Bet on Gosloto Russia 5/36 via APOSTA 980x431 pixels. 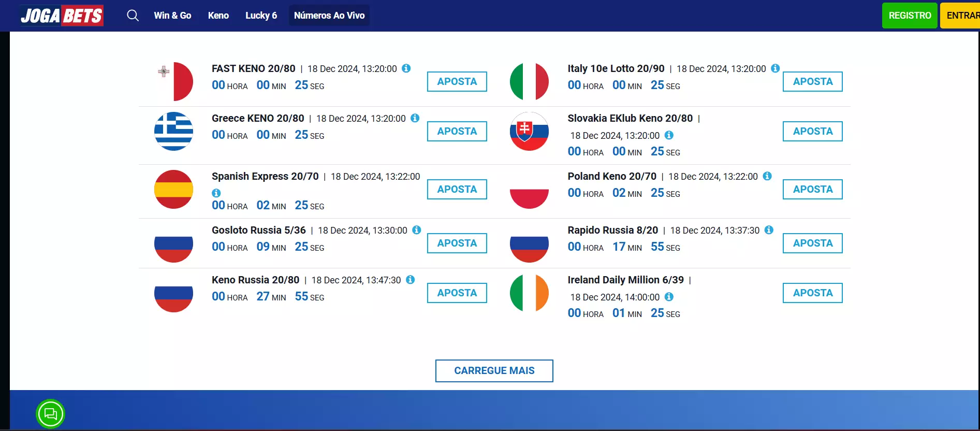coord(457,243)
